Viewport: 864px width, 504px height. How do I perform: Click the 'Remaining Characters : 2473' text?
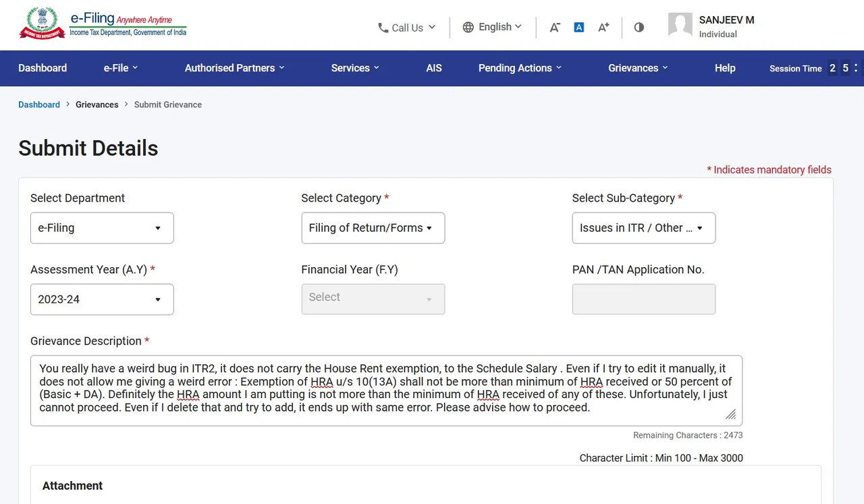688,435
